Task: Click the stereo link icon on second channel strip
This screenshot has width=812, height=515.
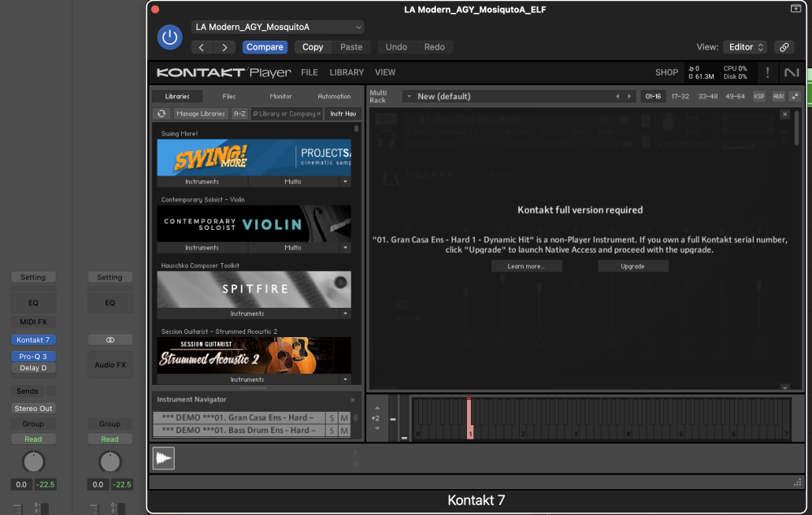Action: (x=110, y=340)
